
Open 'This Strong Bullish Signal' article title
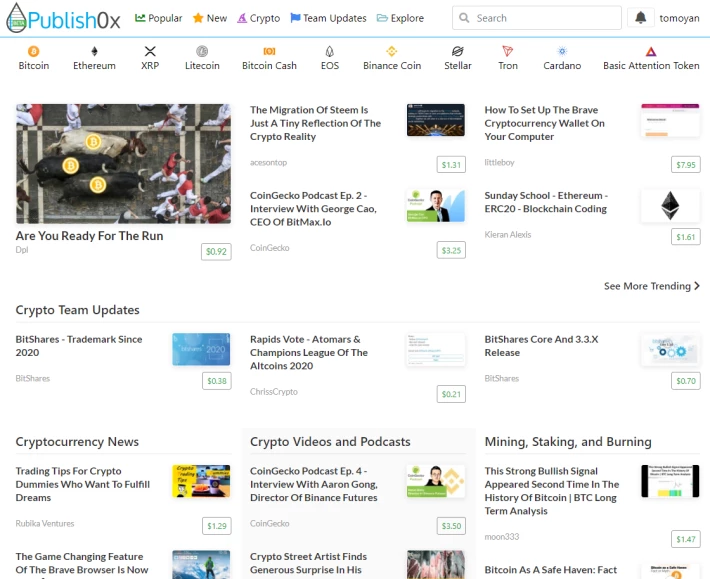[x=552, y=491]
